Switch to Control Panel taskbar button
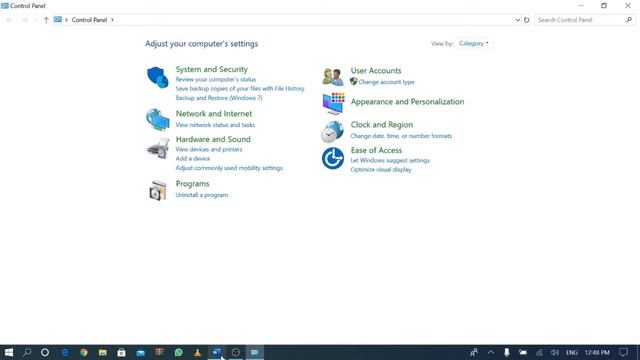 coord(254,352)
